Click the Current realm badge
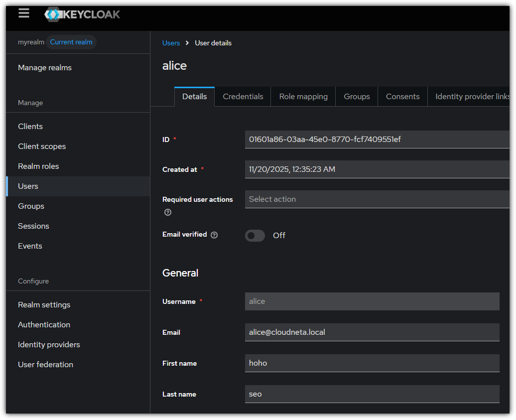 click(x=71, y=42)
